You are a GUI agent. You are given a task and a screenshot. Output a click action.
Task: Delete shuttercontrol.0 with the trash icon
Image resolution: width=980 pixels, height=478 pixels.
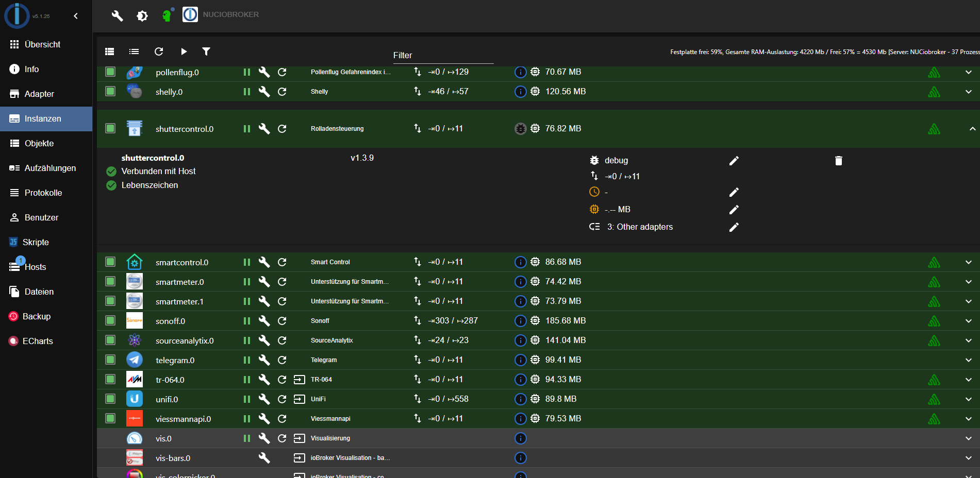[838, 161]
